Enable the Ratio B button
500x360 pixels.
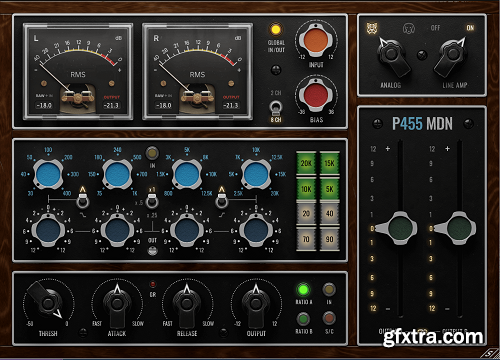pyautogui.click(x=303, y=319)
